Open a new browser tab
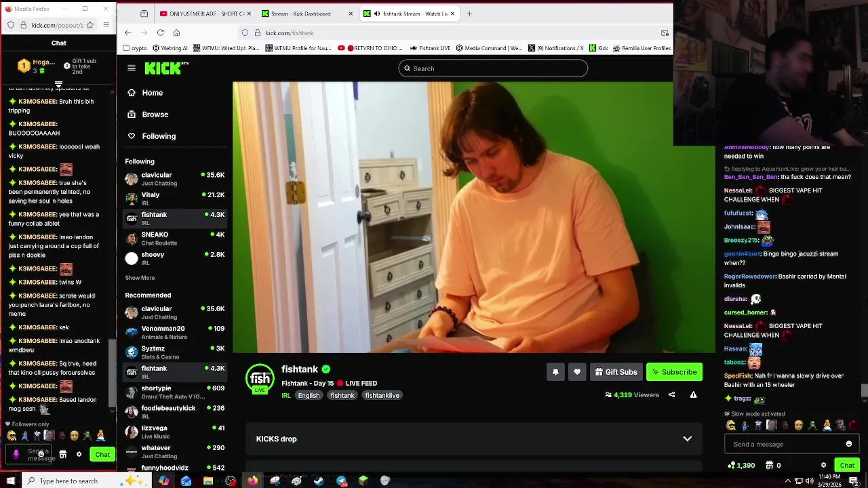This screenshot has height=488, width=868. pos(469,14)
